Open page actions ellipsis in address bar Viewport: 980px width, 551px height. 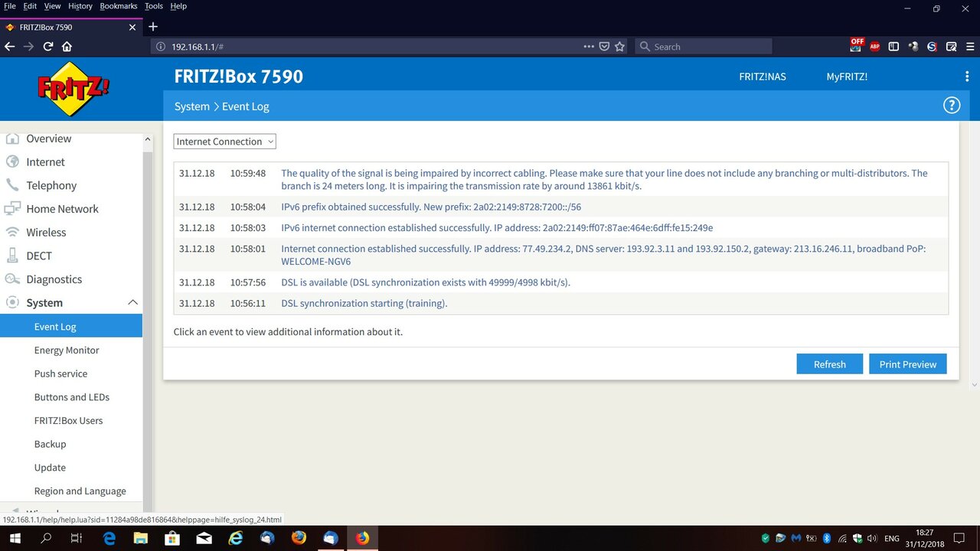(x=589, y=47)
